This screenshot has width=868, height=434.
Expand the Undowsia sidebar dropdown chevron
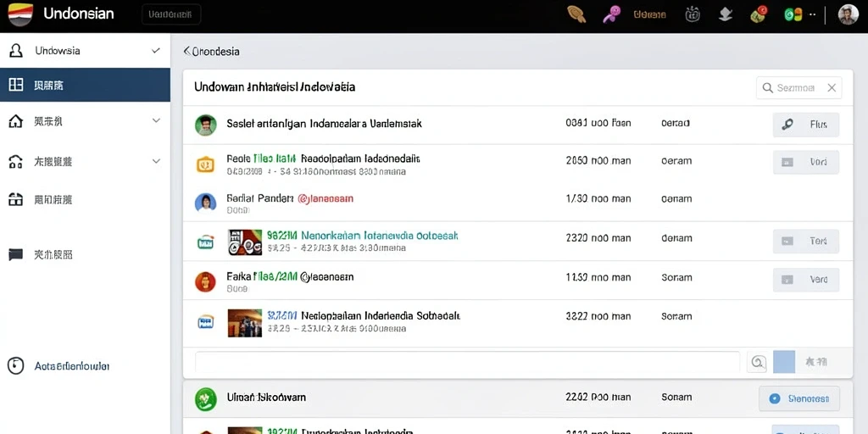tap(156, 50)
